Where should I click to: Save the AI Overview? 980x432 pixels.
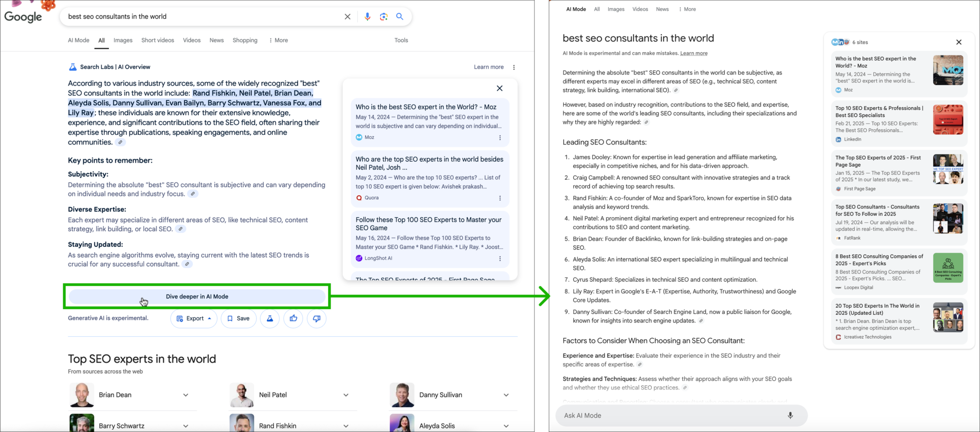pos(238,319)
